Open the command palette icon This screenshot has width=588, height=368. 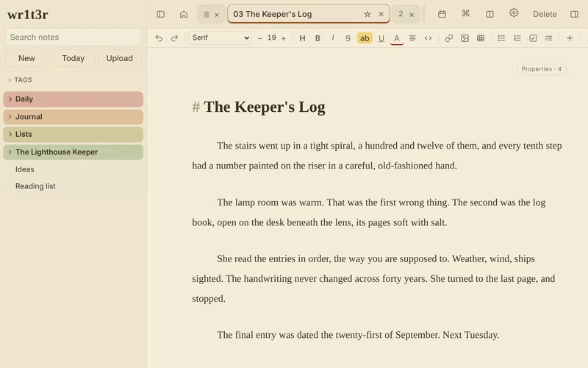click(465, 13)
